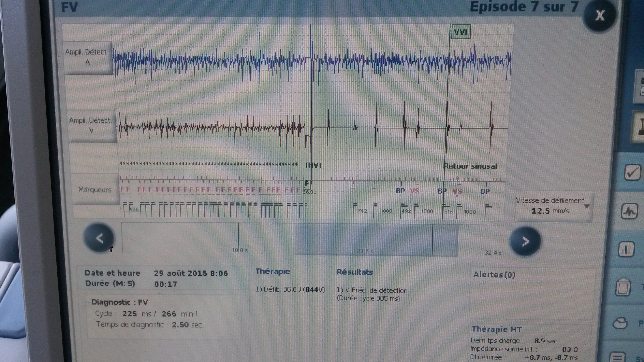The image size is (644, 362).
Task: Open the checkmark icon in sidebar
Action: (633, 172)
